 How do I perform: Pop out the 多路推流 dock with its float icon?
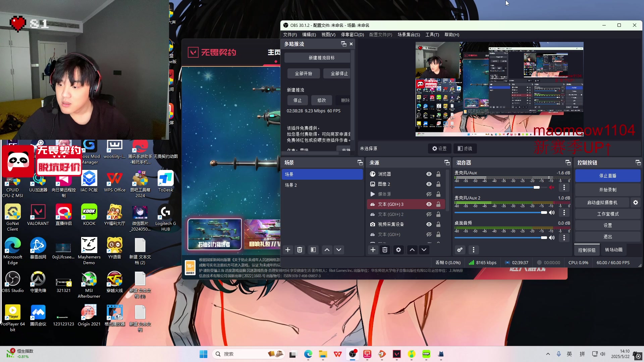pyautogui.click(x=344, y=44)
